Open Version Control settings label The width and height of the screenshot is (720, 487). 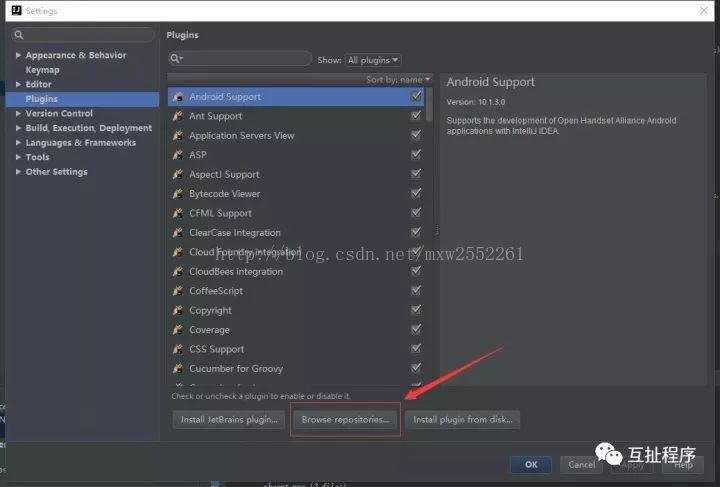coord(59,113)
